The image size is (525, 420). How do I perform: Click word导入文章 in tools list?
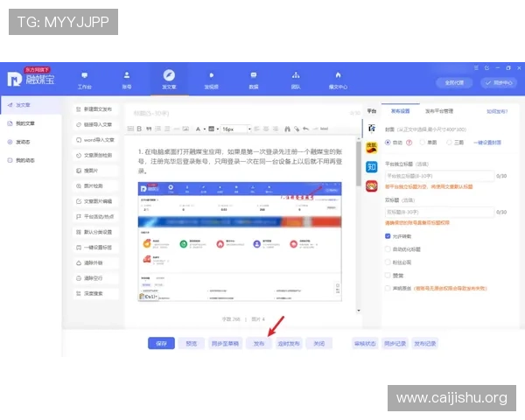pos(95,140)
